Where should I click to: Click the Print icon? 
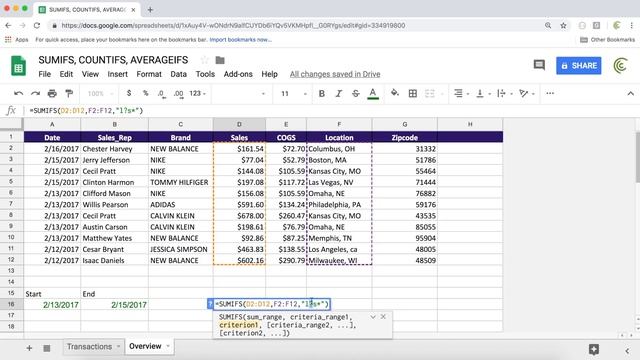(x=52, y=93)
